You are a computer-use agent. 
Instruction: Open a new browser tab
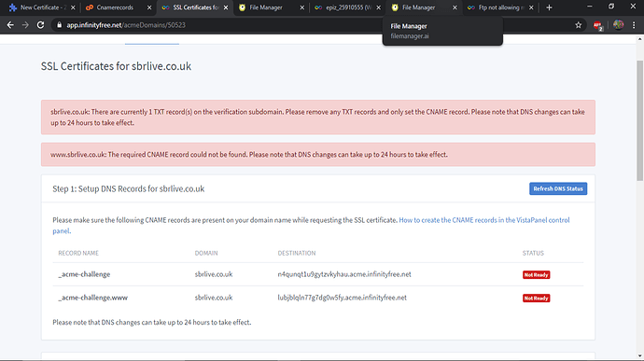pos(549,7)
